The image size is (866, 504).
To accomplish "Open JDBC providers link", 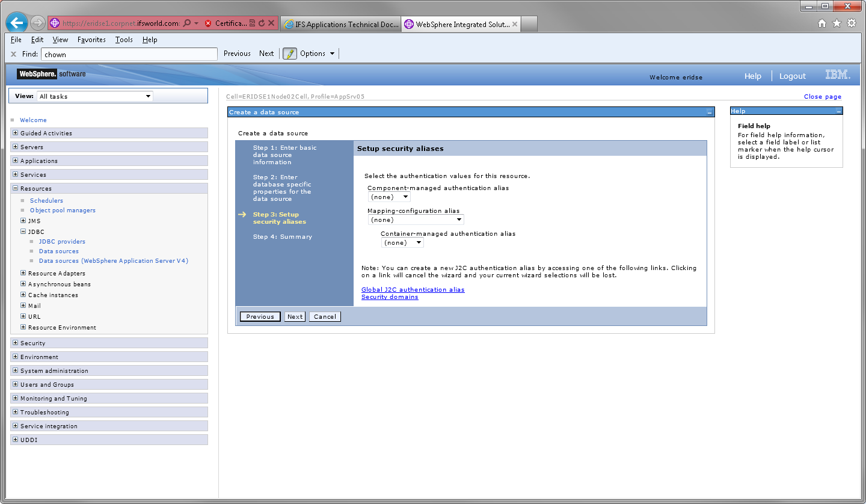I will (x=62, y=242).
